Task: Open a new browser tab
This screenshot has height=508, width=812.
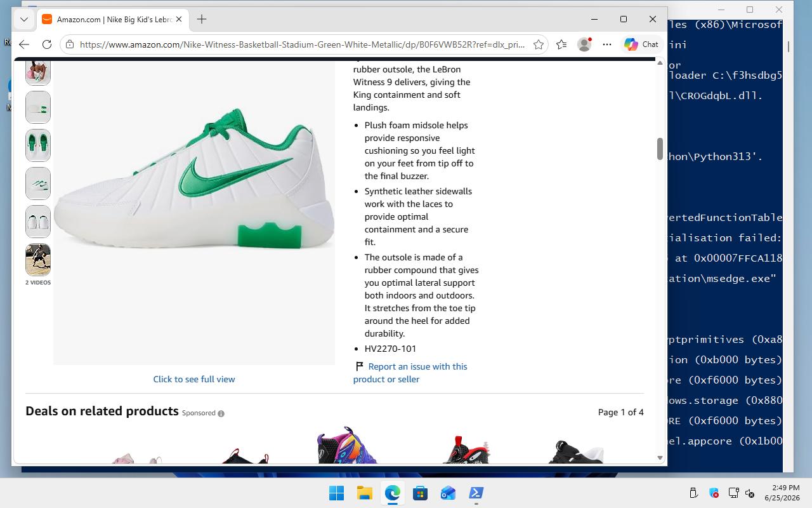Action: (202, 19)
